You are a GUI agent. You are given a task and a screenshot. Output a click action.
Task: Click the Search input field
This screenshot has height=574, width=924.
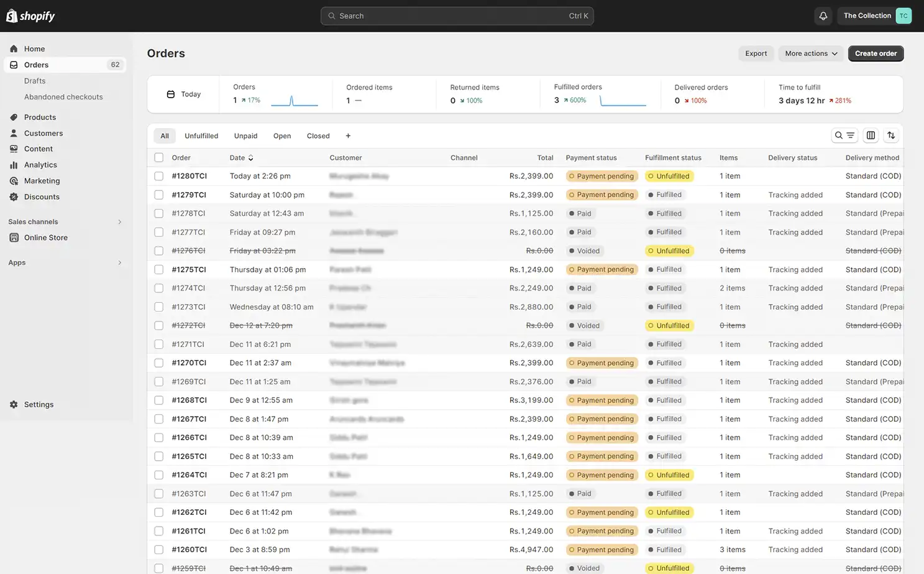(x=457, y=16)
